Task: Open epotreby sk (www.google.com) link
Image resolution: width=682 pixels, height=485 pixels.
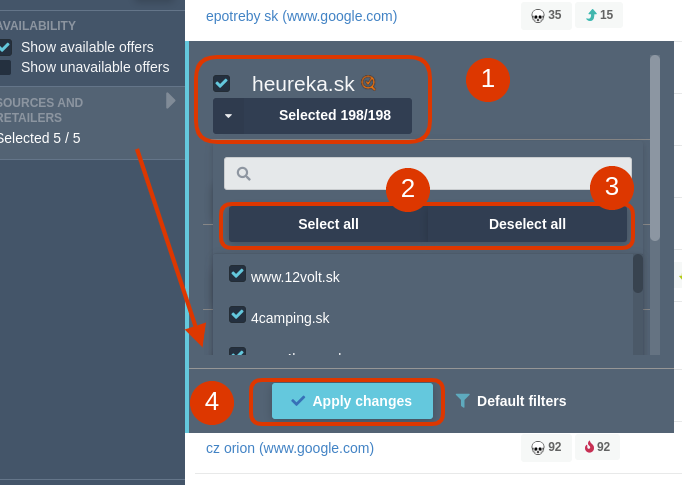Action: coord(301,16)
